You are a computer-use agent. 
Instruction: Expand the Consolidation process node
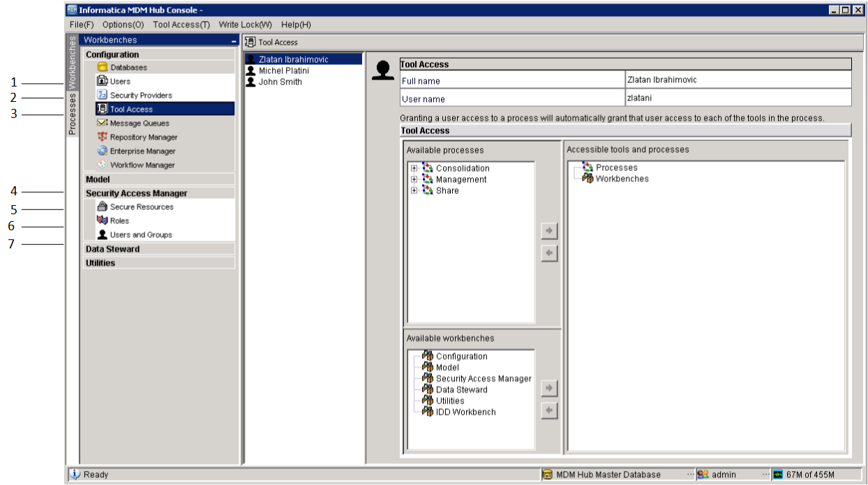pyautogui.click(x=414, y=168)
